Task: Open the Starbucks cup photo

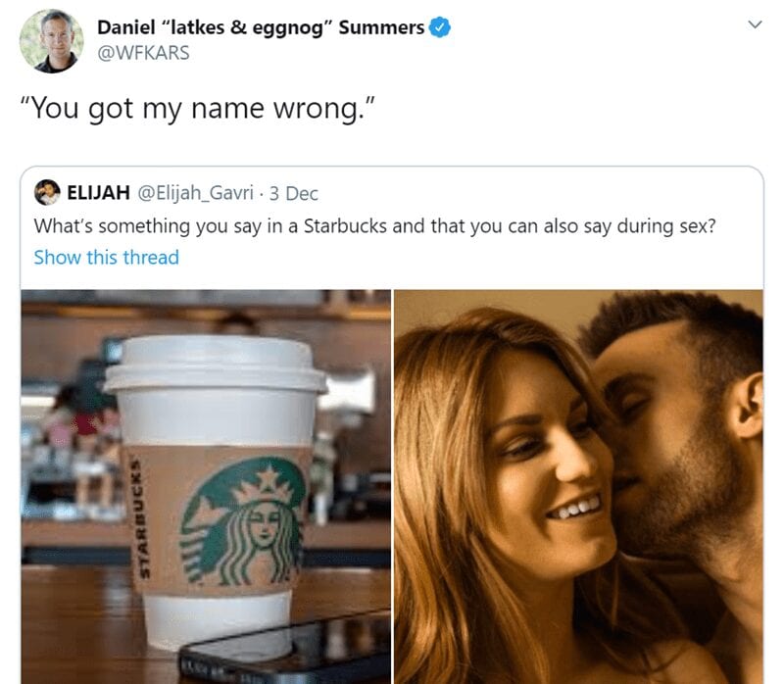Action: (x=206, y=486)
